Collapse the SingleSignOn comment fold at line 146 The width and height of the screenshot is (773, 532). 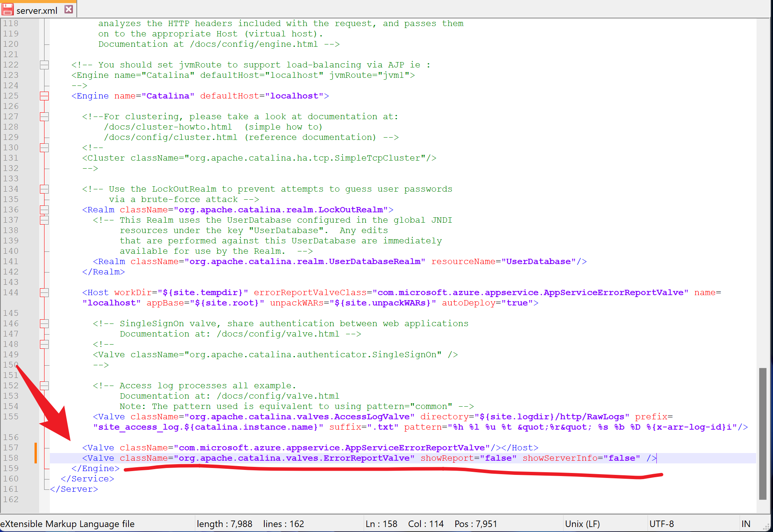pyautogui.click(x=45, y=323)
